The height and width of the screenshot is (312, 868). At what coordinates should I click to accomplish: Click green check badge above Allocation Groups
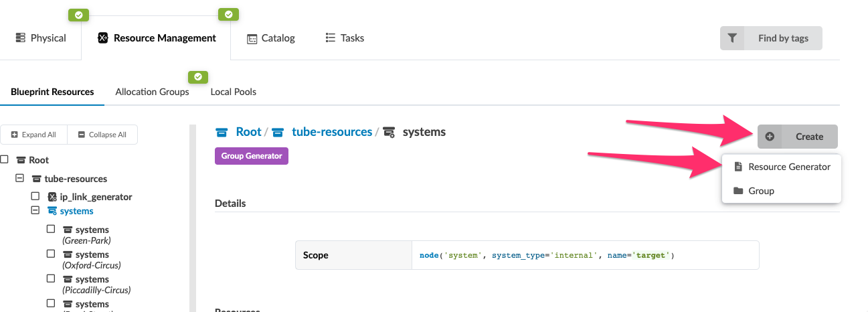pyautogui.click(x=198, y=77)
